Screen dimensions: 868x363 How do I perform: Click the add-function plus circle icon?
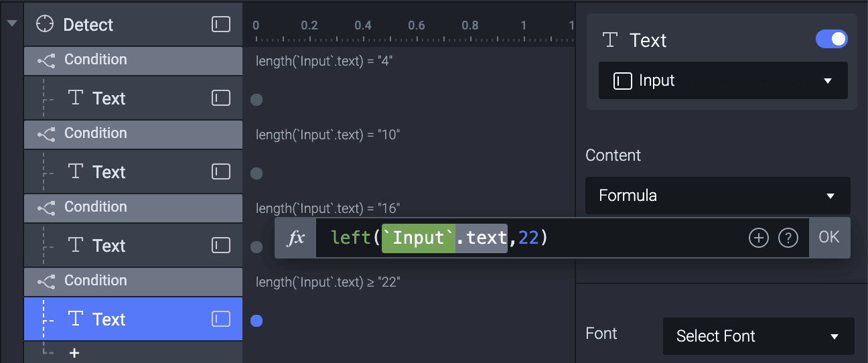758,238
